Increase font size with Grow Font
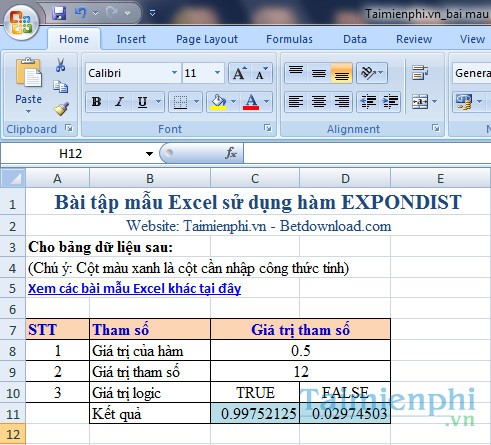This screenshot has width=491, height=445. tap(240, 73)
